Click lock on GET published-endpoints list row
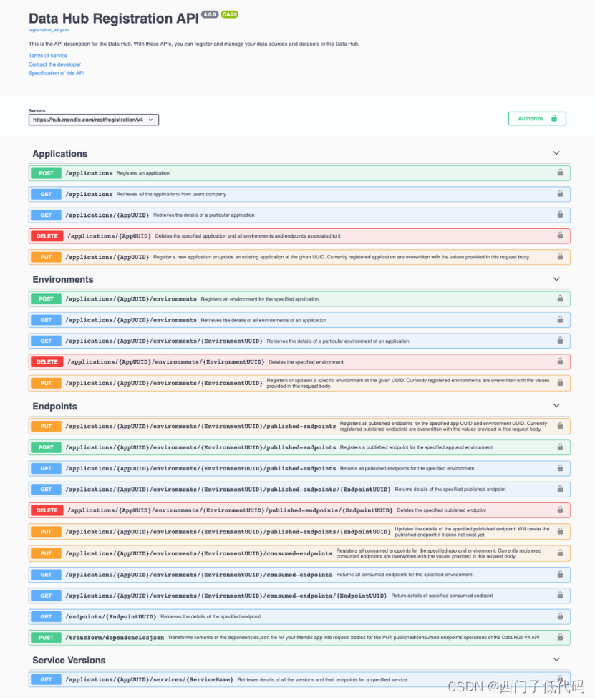The height and width of the screenshot is (700, 595). [x=560, y=468]
